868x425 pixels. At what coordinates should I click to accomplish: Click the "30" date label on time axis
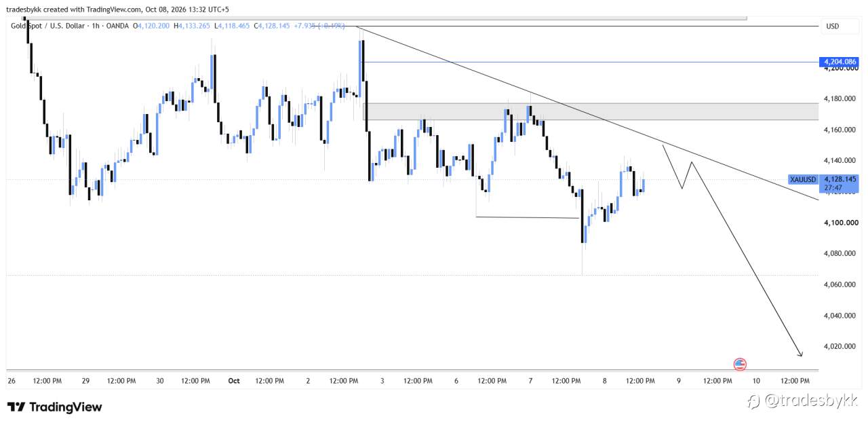coord(160,381)
